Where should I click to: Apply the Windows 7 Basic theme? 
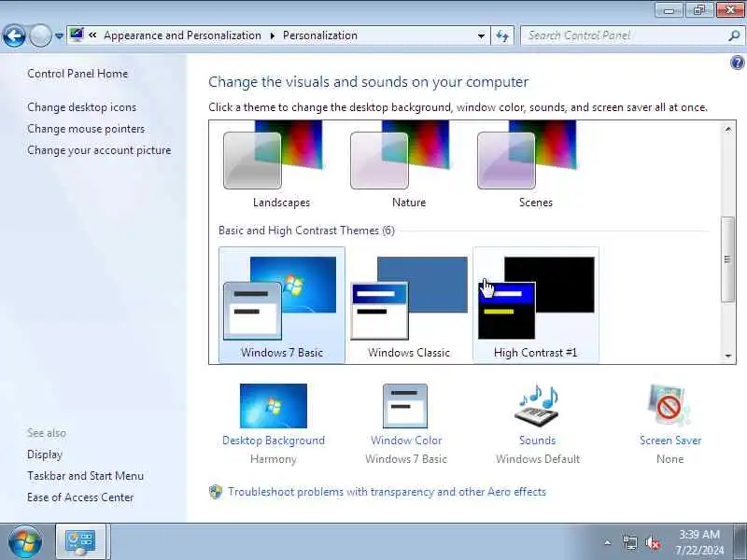coord(282,305)
